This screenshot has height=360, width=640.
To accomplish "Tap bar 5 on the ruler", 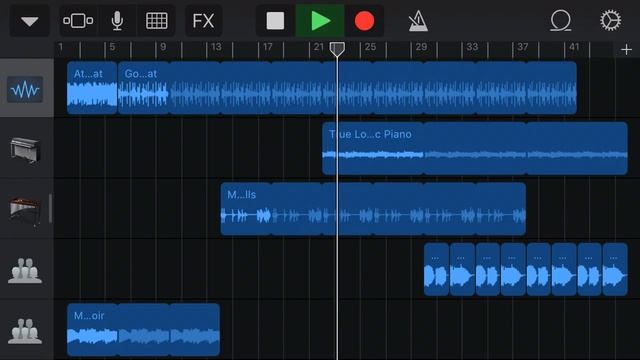I will (112, 47).
